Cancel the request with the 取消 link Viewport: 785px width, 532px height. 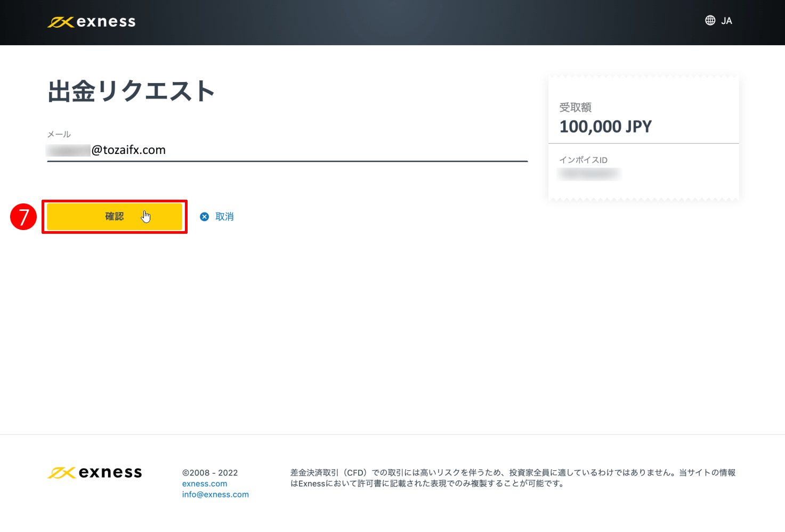pyautogui.click(x=224, y=216)
